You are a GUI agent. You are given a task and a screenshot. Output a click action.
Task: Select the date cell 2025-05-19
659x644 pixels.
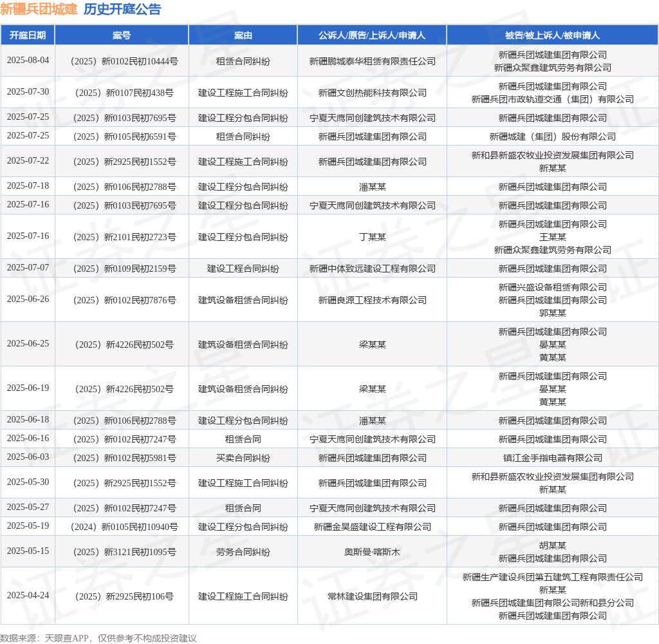point(28,526)
